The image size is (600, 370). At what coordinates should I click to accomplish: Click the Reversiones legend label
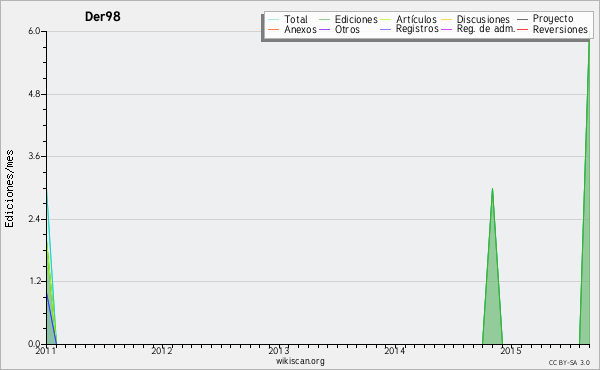[x=560, y=29]
